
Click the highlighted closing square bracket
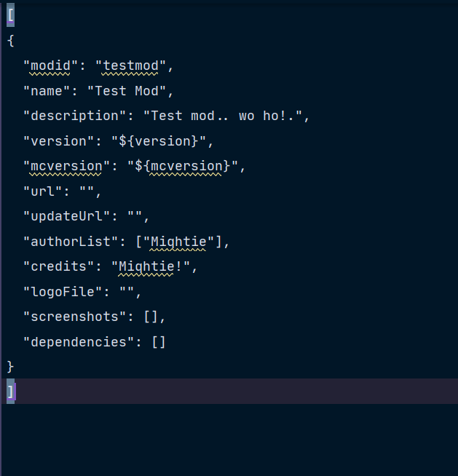coord(11,392)
